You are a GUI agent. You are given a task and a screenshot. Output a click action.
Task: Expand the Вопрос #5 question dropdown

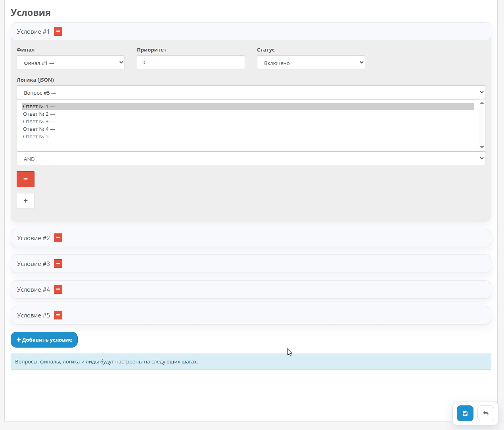pos(251,92)
